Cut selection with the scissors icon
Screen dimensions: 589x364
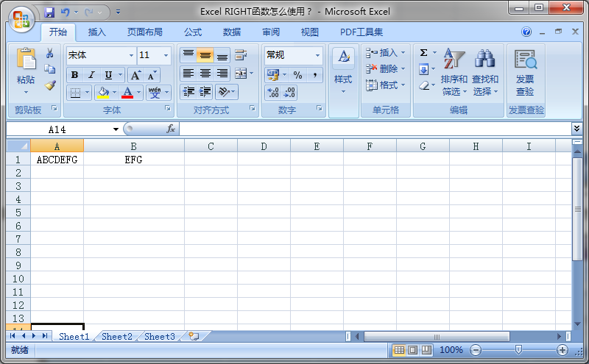(49, 53)
